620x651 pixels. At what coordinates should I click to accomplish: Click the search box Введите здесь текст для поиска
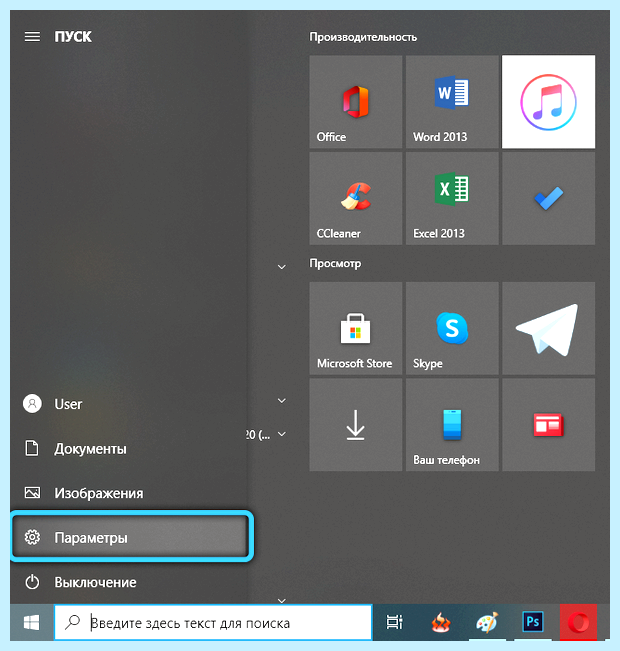tap(213, 622)
